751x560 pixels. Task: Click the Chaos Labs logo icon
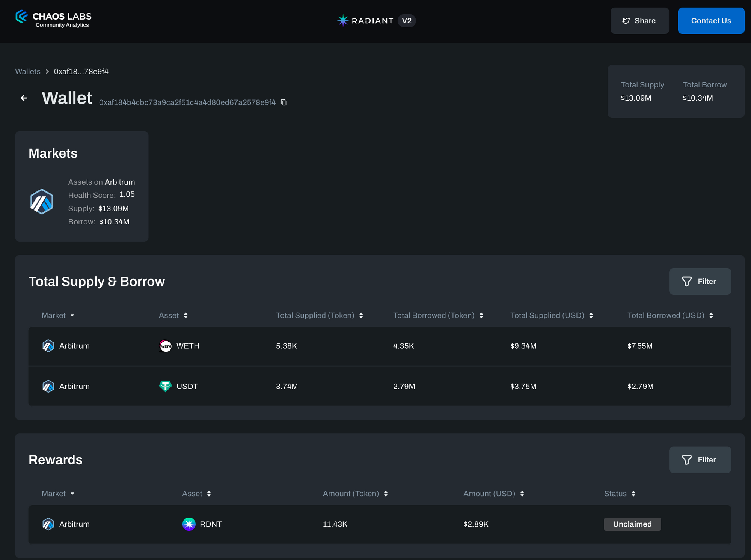point(21,17)
